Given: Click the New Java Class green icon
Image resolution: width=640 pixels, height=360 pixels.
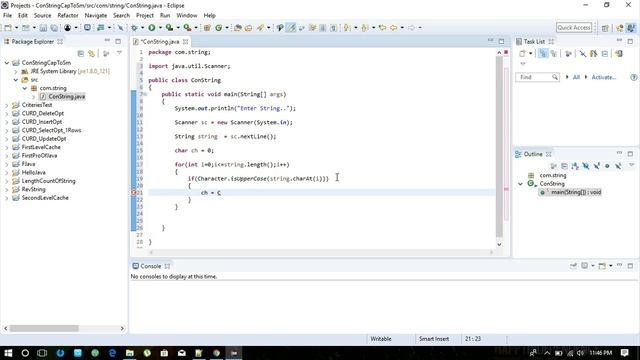Looking at the screenshot, I should [x=218, y=28].
